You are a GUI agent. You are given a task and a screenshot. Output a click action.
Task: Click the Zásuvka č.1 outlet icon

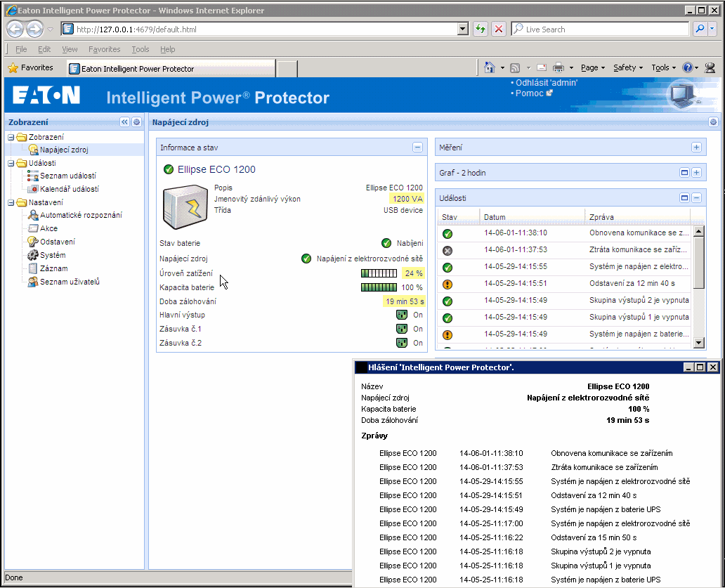(402, 329)
